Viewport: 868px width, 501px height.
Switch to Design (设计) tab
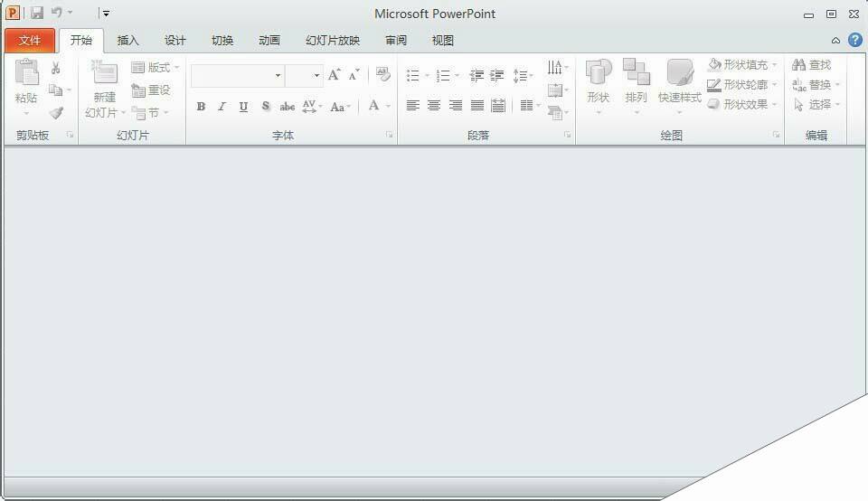tap(175, 41)
